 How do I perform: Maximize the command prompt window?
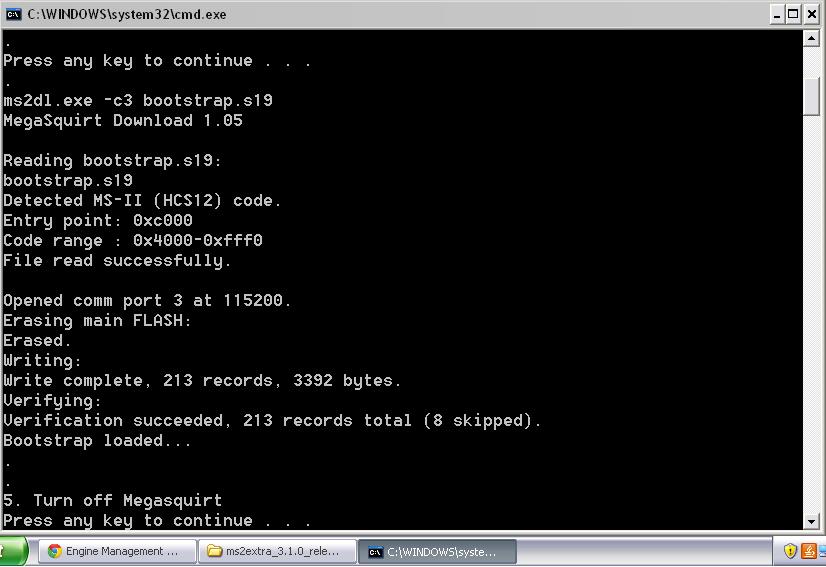coord(794,14)
